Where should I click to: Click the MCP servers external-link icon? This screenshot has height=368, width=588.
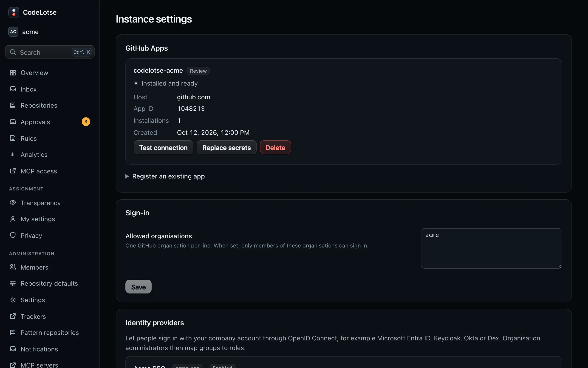[13, 365]
